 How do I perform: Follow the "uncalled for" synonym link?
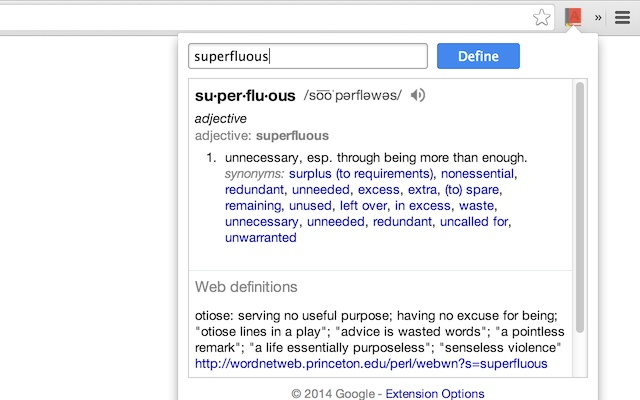tap(474, 222)
